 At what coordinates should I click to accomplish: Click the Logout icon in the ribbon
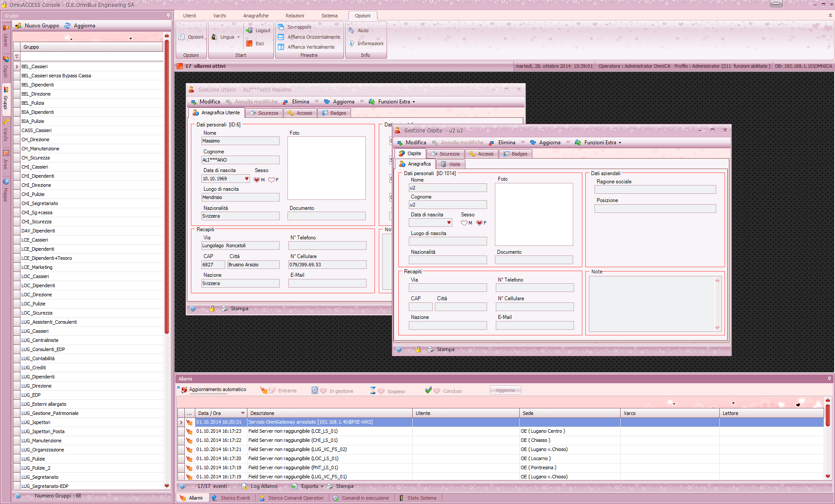(x=249, y=30)
